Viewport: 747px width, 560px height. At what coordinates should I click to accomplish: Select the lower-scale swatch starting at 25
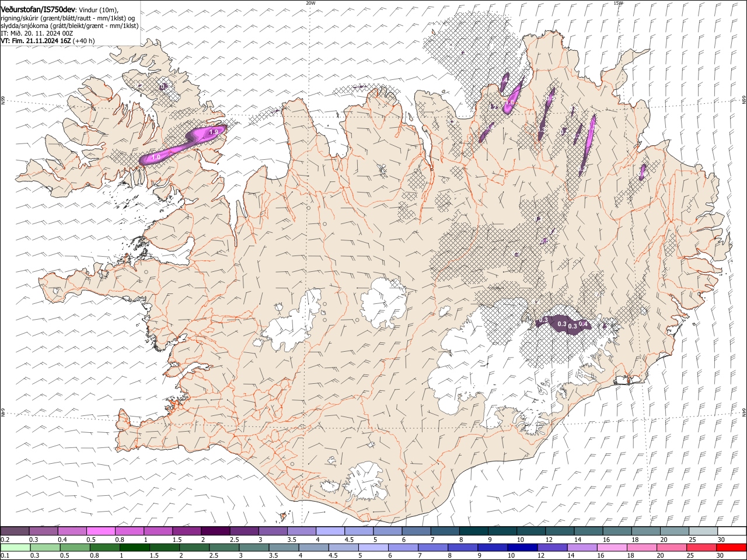[701, 547]
